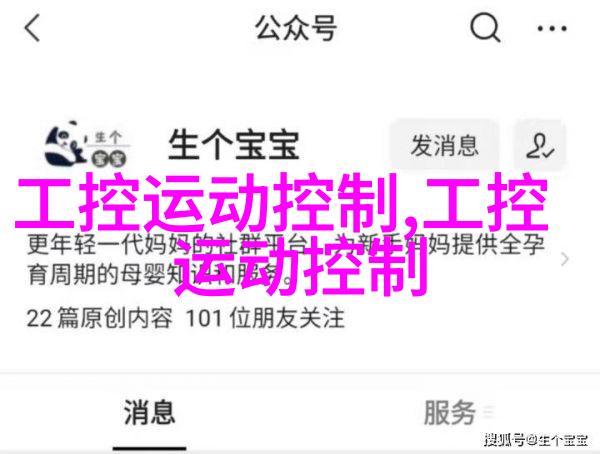The height and width of the screenshot is (454, 600).
Task: Switch to the 消息 tab
Action: click(x=149, y=412)
